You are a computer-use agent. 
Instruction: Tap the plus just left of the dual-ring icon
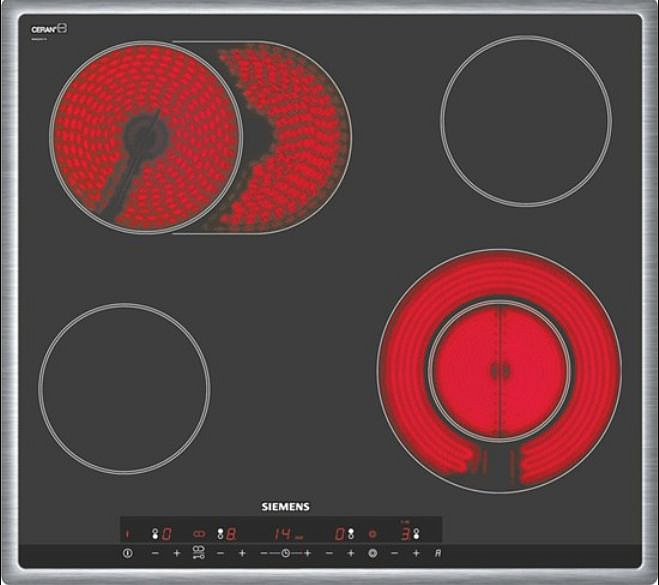(351, 553)
